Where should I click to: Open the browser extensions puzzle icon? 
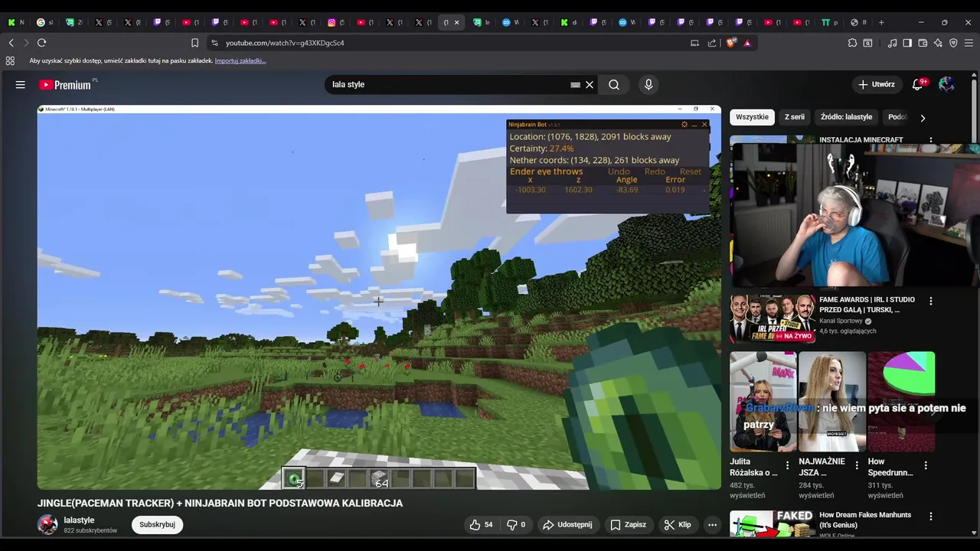(x=852, y=43)
